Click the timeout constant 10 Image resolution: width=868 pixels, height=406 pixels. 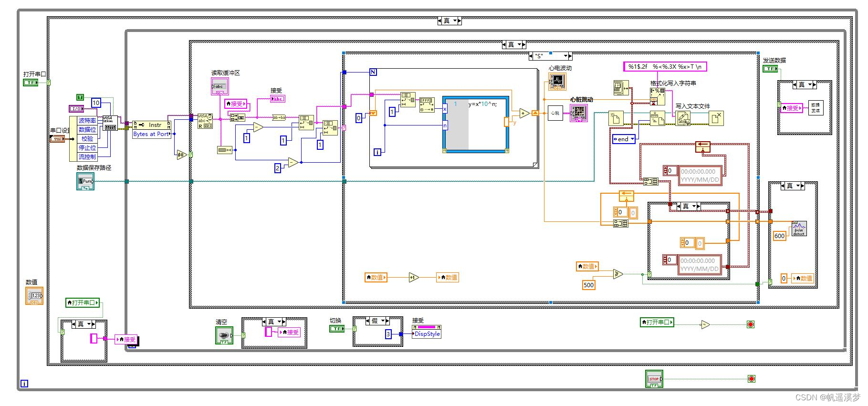click(96, 103)
